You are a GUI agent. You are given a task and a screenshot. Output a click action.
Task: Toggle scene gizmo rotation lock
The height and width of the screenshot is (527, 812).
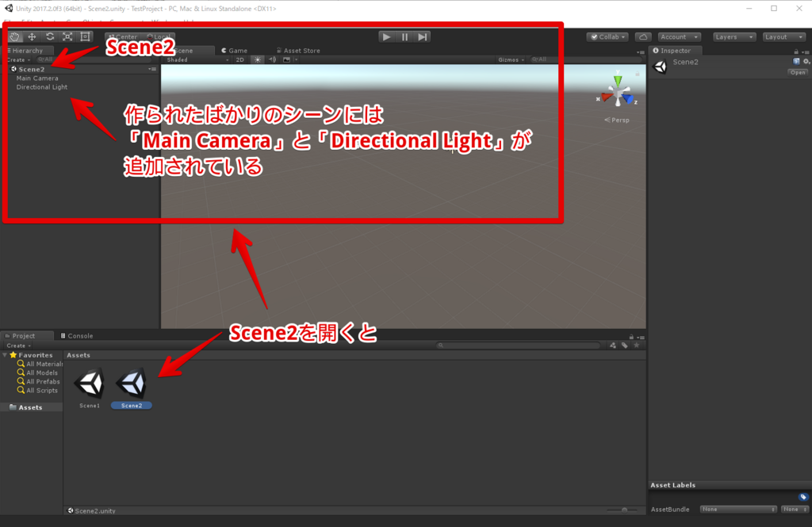tap(638, 74)
